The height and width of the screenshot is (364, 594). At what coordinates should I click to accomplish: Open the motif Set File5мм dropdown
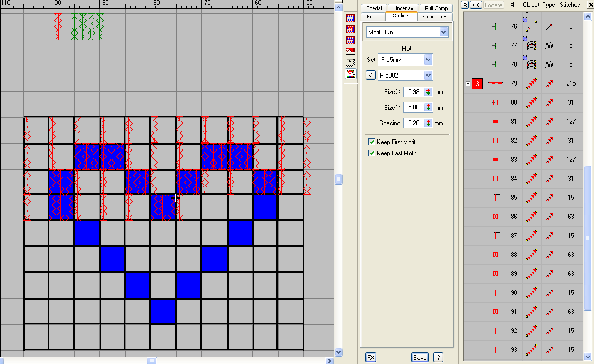click(428, 60)
